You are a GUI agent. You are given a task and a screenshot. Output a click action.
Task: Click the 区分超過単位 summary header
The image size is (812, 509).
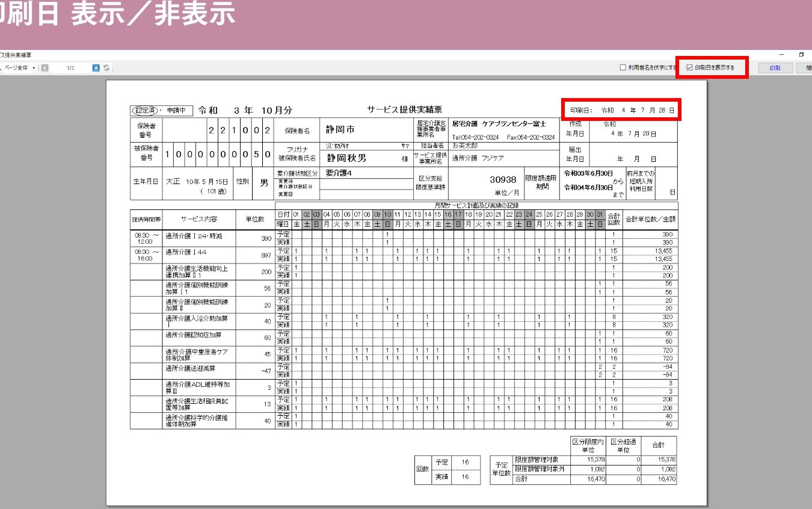tap(623, 446)
